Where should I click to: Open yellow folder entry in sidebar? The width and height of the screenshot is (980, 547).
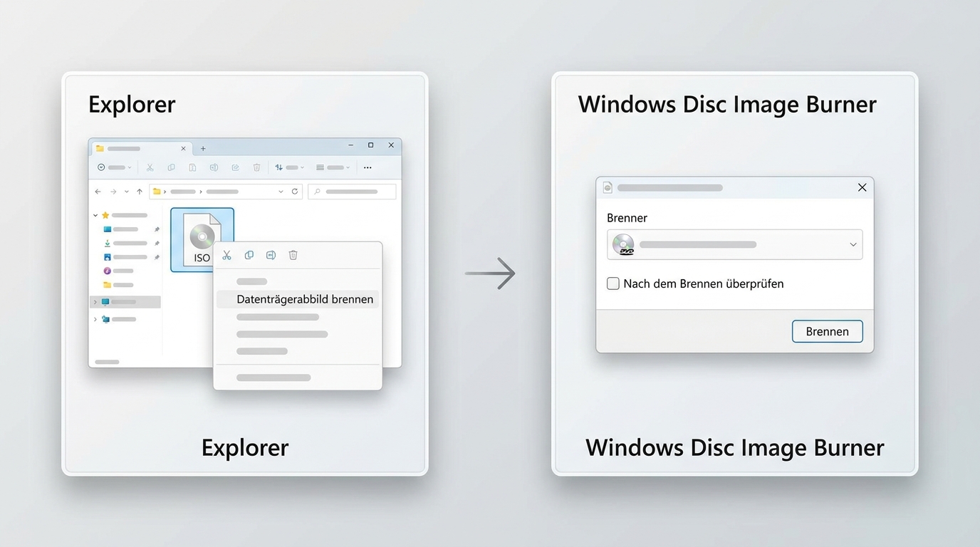118,285
